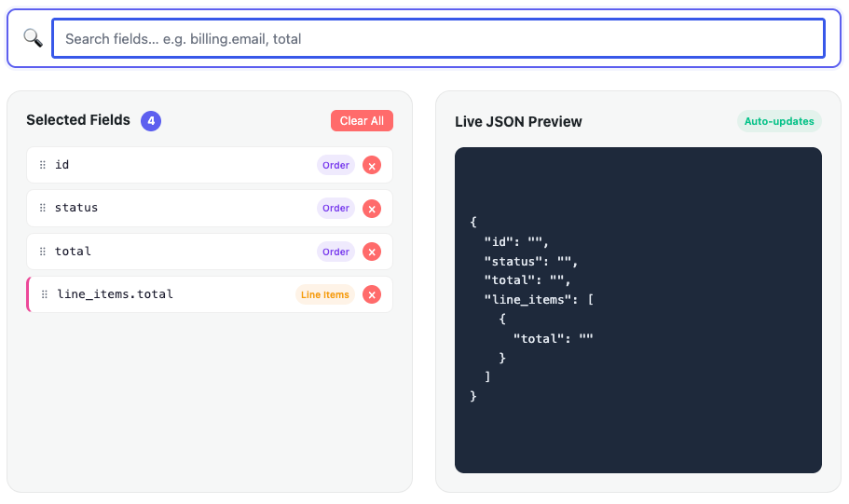Click the Order tag on the total row
Viewport: 849px width, 504px height.
click(x=335, y=252)
